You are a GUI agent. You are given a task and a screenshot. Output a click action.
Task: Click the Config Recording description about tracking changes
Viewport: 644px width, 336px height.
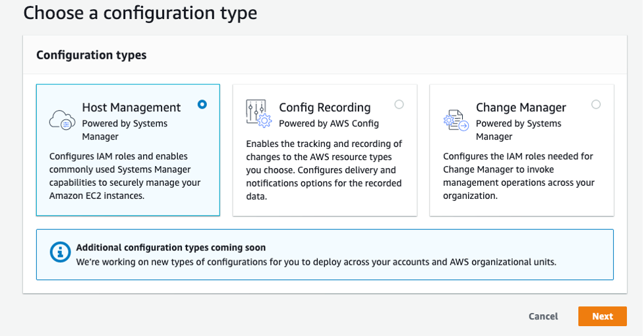tap(324, 170)
